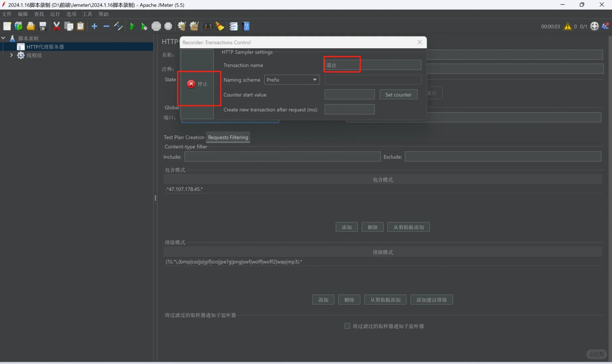Click the JMeter feather icon at top right
The height and width of the screenshot is (364, 612).
605,26
